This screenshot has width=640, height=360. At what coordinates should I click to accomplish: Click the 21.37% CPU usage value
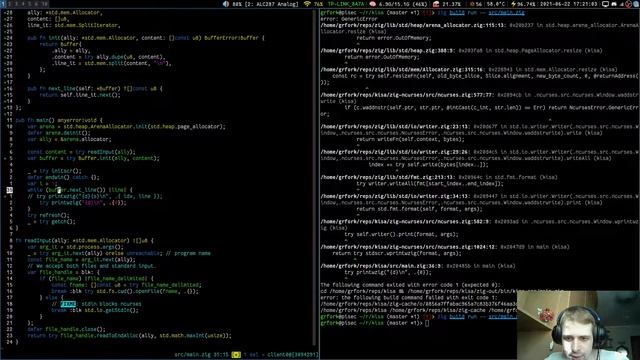point(451,4)
